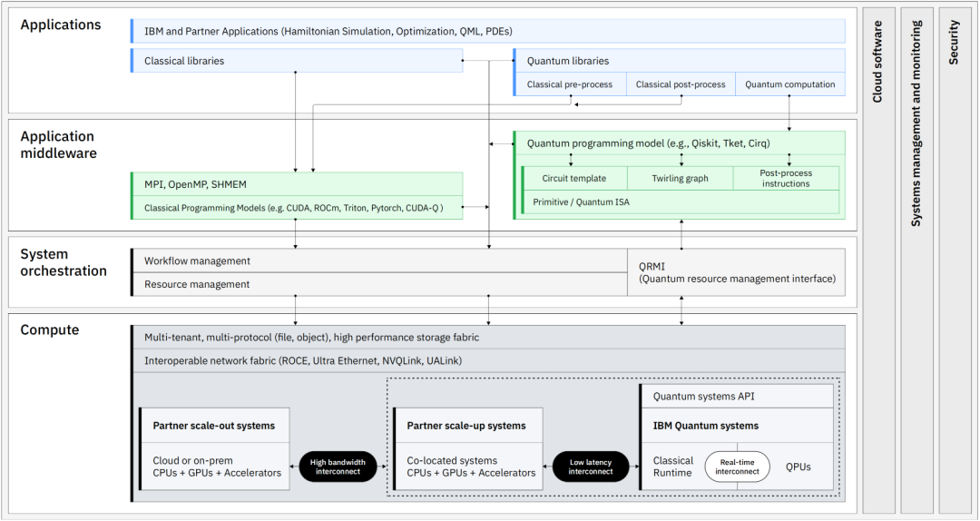Image resolution: width=980 pixels, height=521 pixels.
Task: Select the Circuit template block
Action: pos(573,179)
